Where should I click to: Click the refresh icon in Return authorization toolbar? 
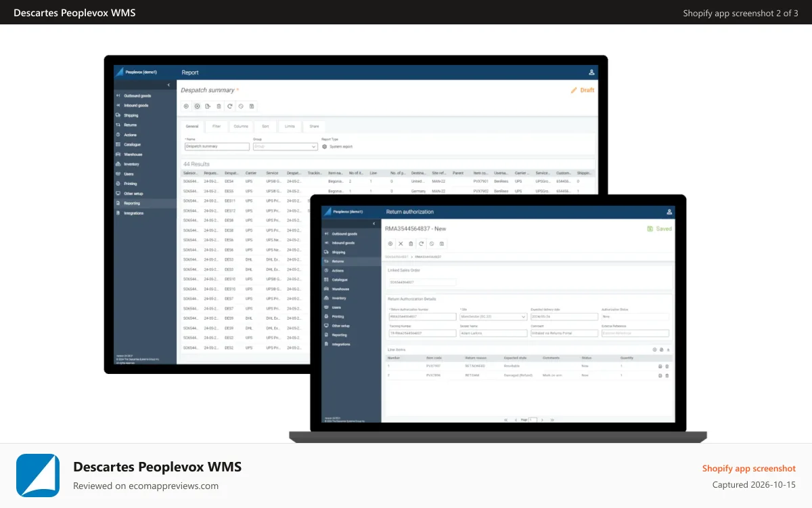coord(421,244)
